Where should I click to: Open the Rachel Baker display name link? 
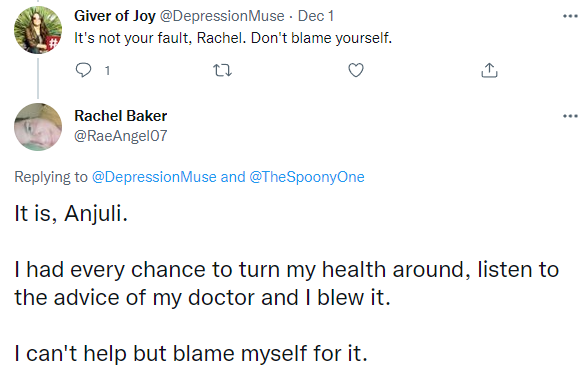121,116
